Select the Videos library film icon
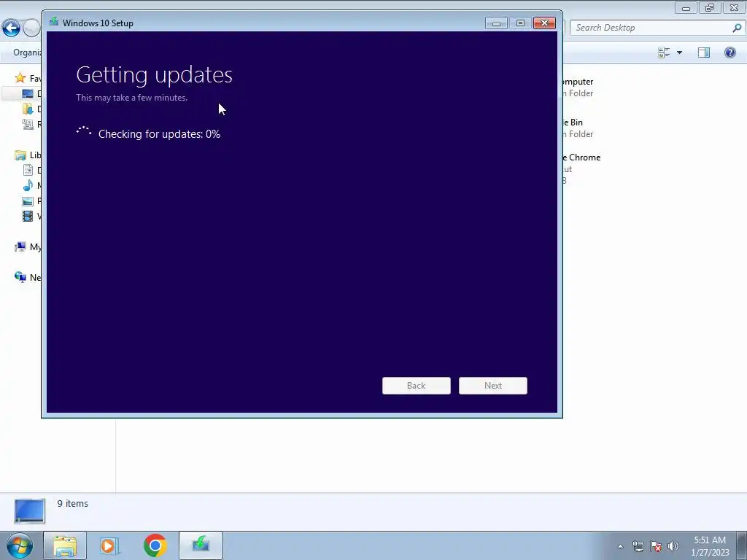Image resolution: width=747 pixels, height=560 pixels. 28,216
